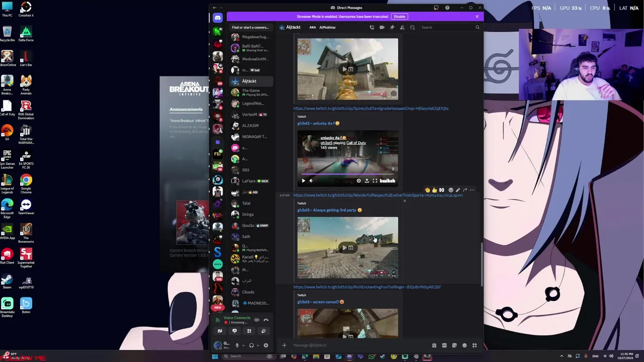Open activities button in voice panel
644x362 pixels.
tap(249, 331)
